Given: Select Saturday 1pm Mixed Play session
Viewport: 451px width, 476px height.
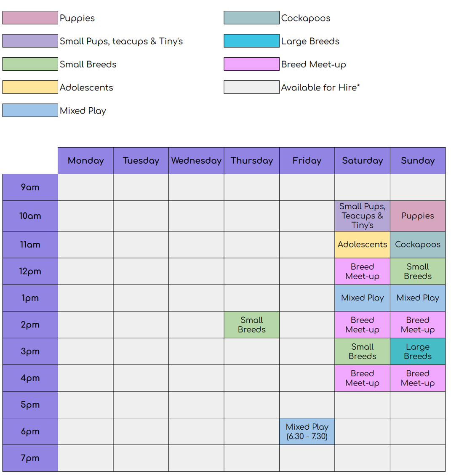Looking at the screenshot, I should 362,298.
